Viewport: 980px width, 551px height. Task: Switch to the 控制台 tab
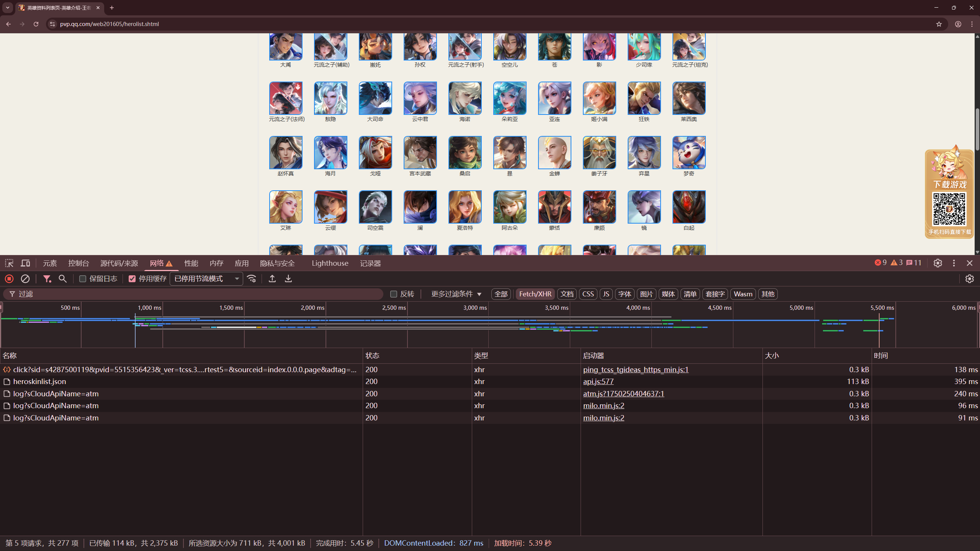(x=79, y=263)
